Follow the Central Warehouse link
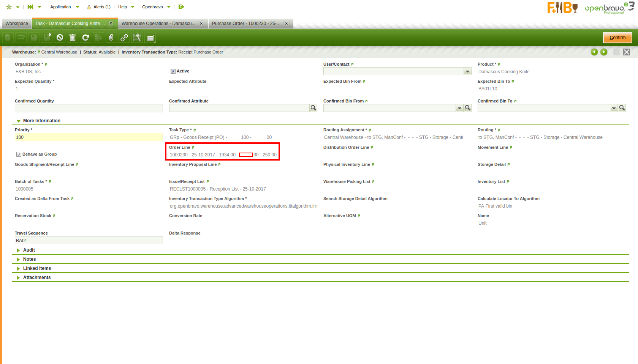The image size is (638, 364). point(59,52)
